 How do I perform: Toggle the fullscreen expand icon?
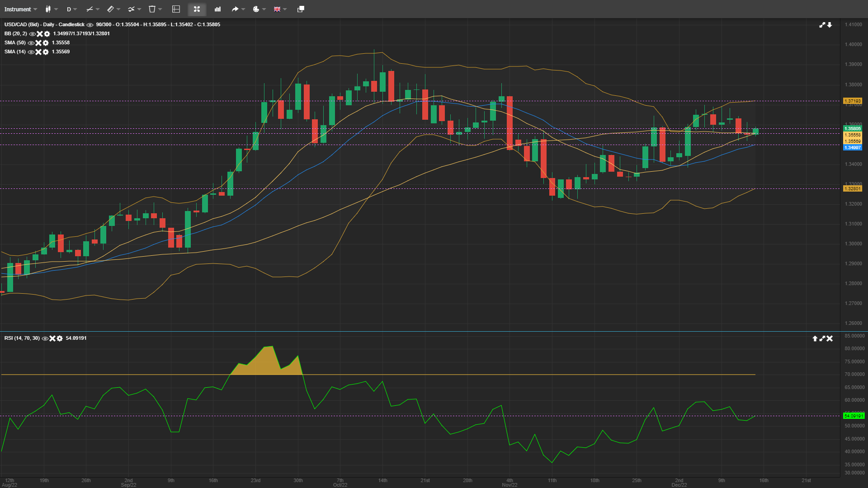tap(197, 9)
